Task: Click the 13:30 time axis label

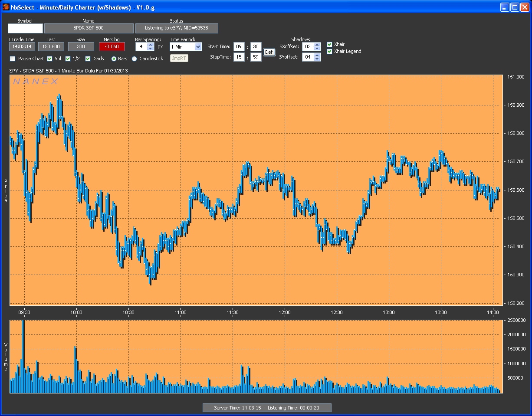Action: coord(441,312)
